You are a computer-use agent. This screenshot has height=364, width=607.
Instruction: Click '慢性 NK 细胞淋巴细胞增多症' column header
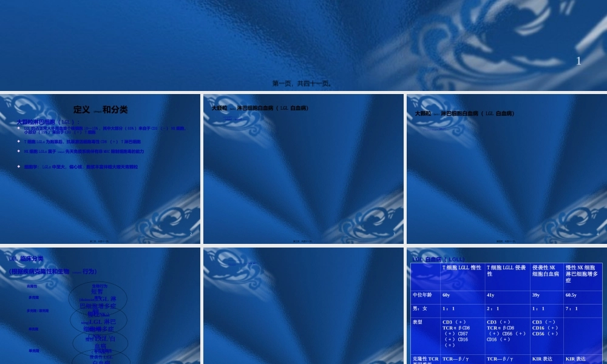582,274
